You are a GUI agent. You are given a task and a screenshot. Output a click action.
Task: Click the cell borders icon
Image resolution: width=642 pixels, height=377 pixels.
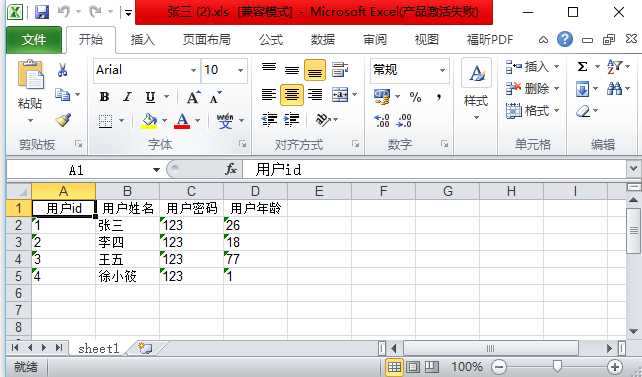click(x=106, y=121)
